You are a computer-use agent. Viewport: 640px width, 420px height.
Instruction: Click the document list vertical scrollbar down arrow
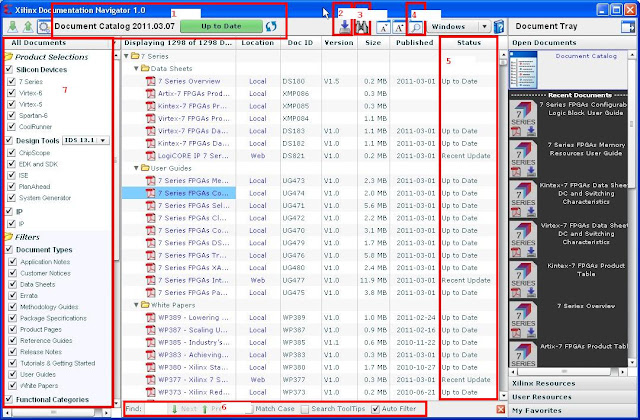[x=503, y=396]
